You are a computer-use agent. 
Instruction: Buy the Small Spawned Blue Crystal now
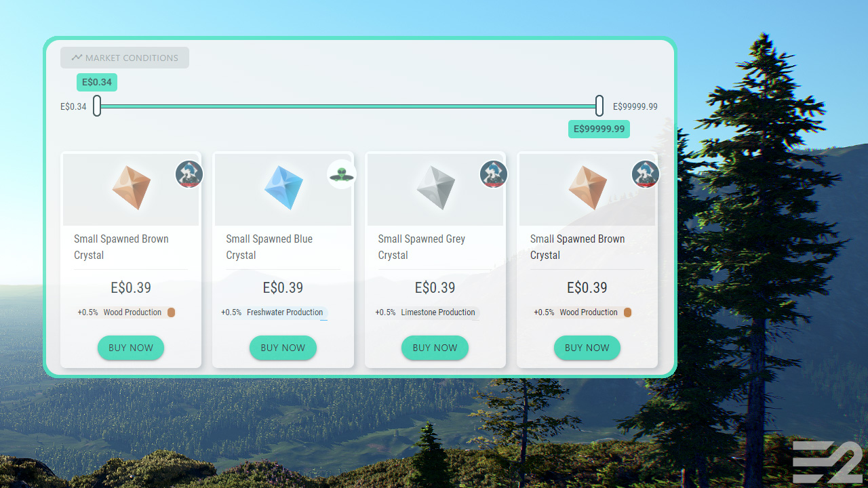coord(283,348)
